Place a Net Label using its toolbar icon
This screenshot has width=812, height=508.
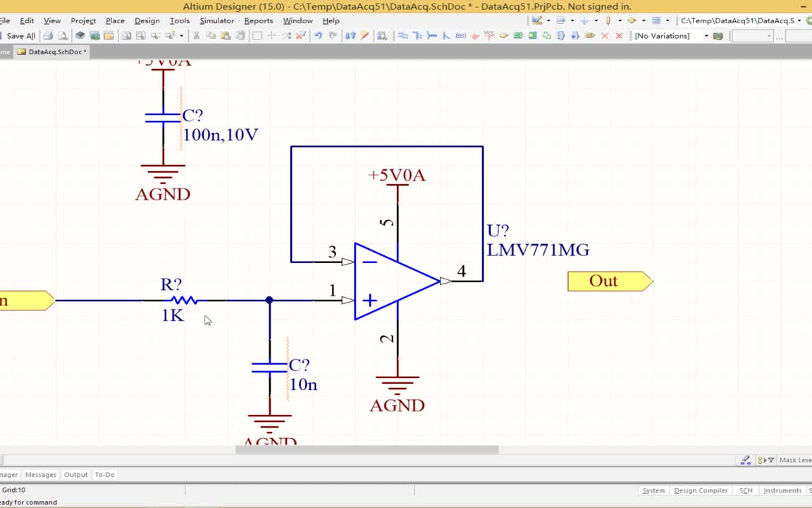click(x=460, y=36)
